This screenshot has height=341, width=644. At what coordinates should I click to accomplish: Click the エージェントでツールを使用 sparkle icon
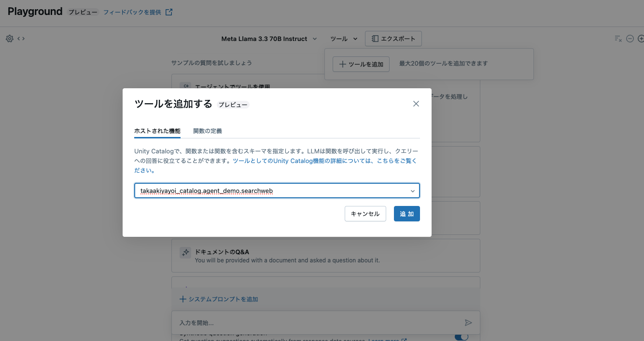pyautogui.click(x=185, y=87)
